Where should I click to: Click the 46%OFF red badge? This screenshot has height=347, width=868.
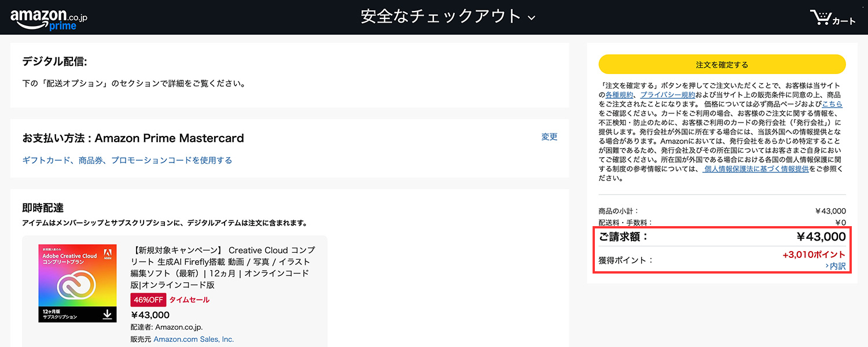tap(148, 300)
